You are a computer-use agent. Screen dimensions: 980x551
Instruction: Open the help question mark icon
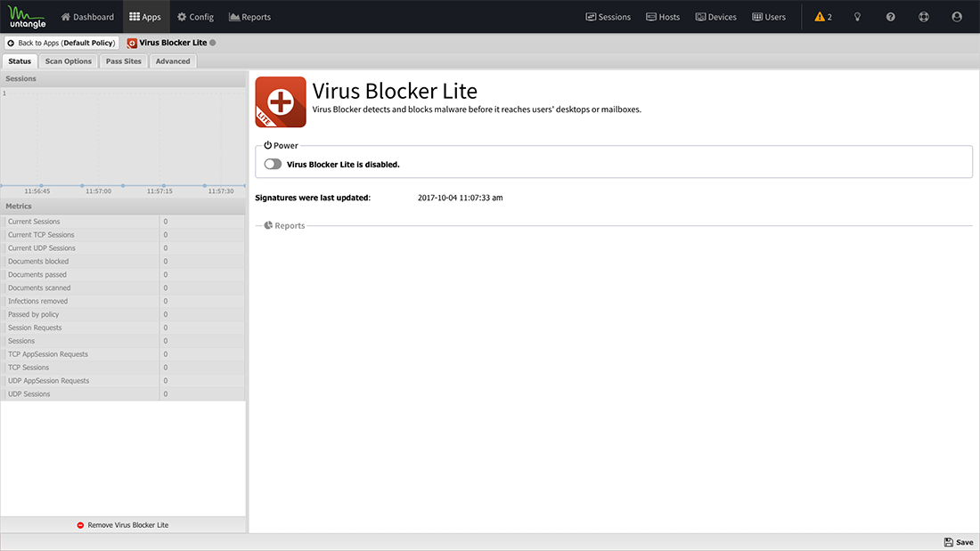891,17
